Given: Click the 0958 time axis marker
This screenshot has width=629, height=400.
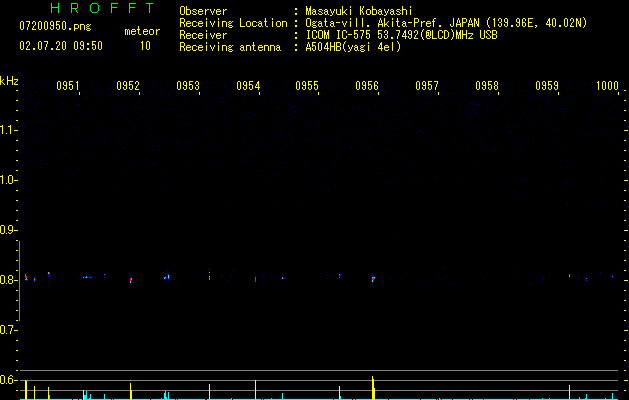Looking at the screenshot, I should pyautogui.click(x=487, y=86).
